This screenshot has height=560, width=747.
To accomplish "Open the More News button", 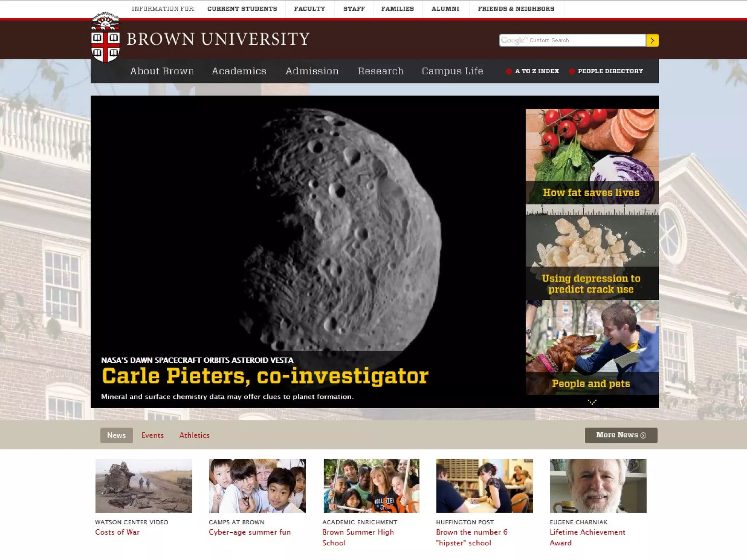I will 621,435.
